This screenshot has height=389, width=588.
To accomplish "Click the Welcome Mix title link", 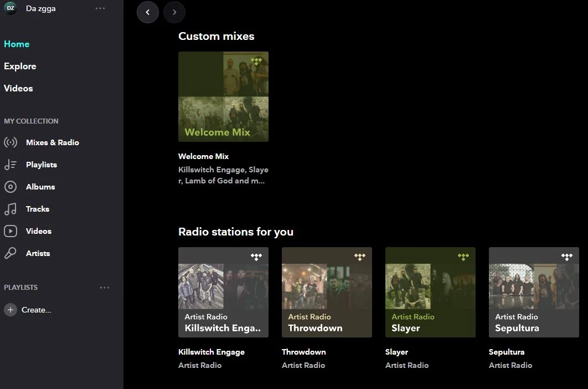I will (x=204, y=156).
